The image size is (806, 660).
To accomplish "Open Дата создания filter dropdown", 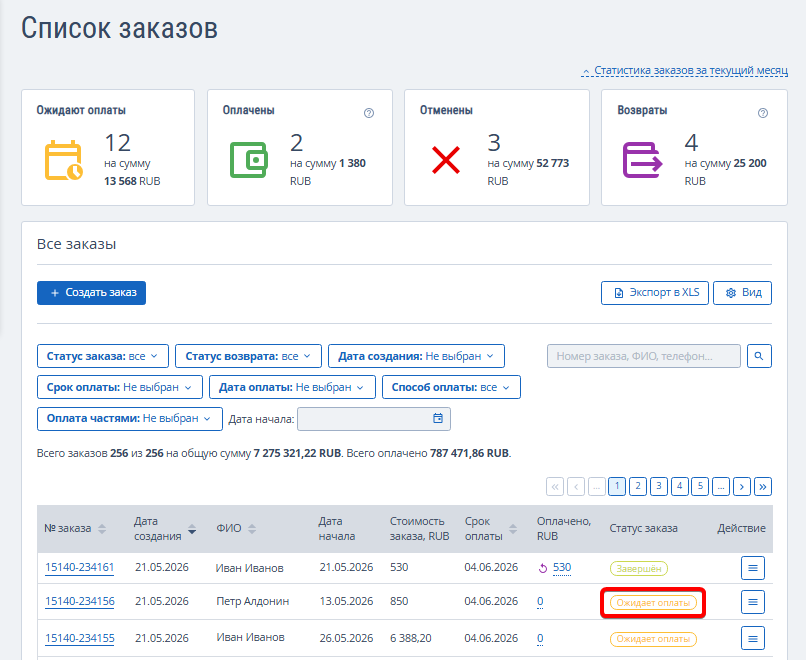I will pos(416,356).
